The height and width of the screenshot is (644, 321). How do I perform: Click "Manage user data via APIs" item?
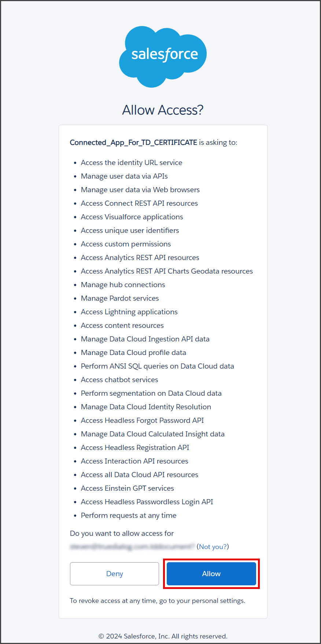[x=124, y=176]
